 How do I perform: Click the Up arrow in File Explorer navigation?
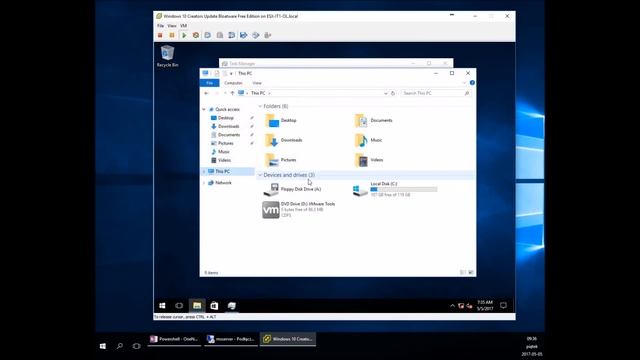[232, 93]
